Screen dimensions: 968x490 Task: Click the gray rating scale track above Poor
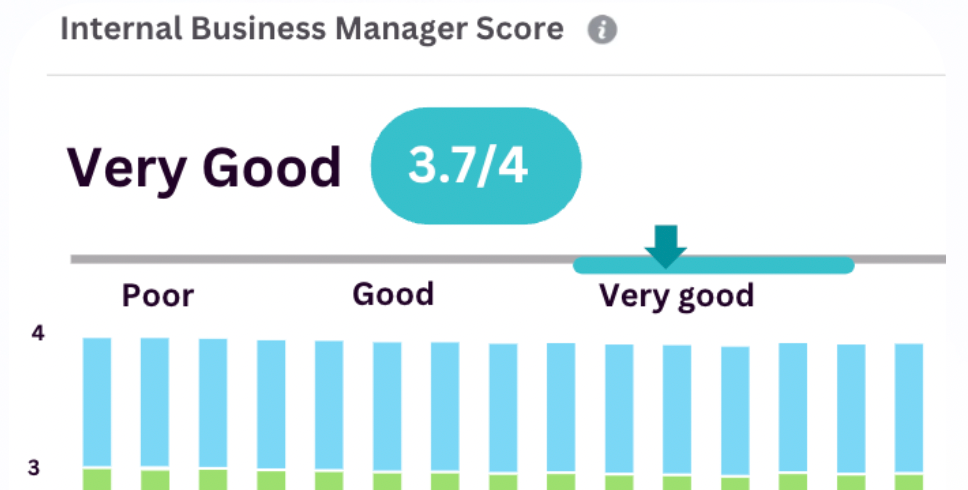coord(160,260)
